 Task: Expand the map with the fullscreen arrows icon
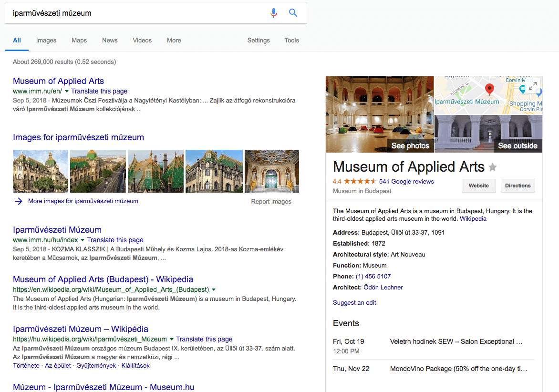pos(533,86)
